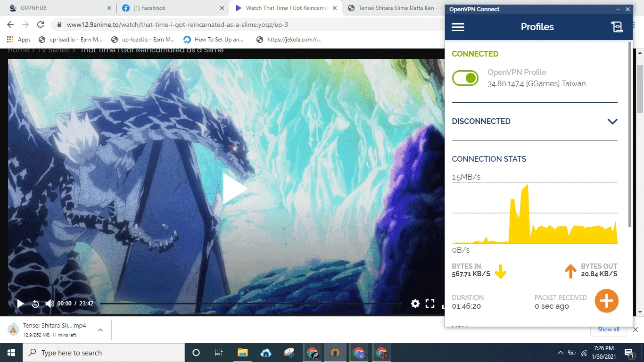Open the first Chrome profile window on taskbar

click(x=312, y=353)
